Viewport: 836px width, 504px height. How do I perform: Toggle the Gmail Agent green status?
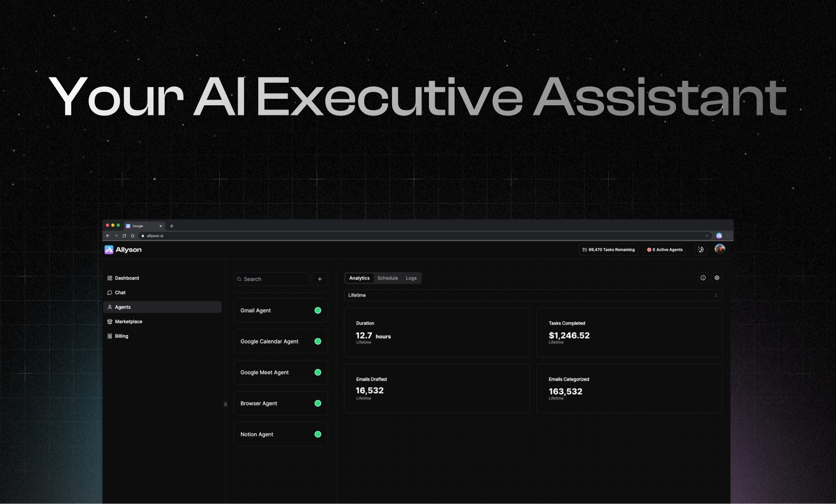point(318,311)
